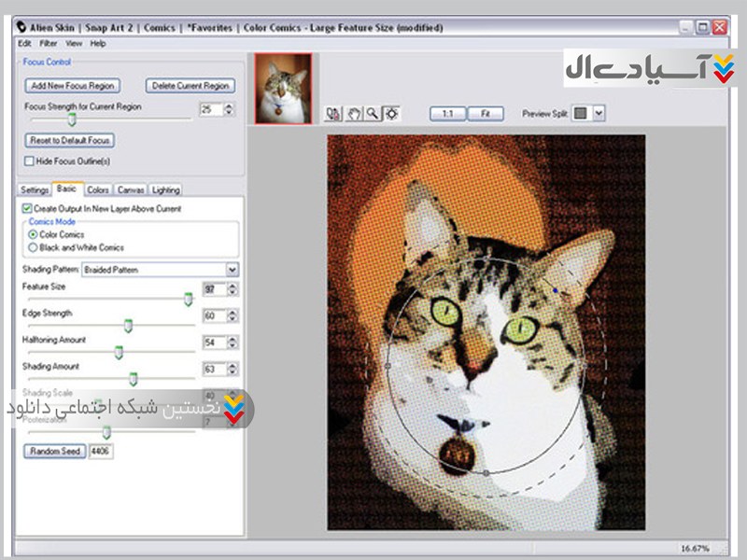Select Black and White Comics mode

34,247
